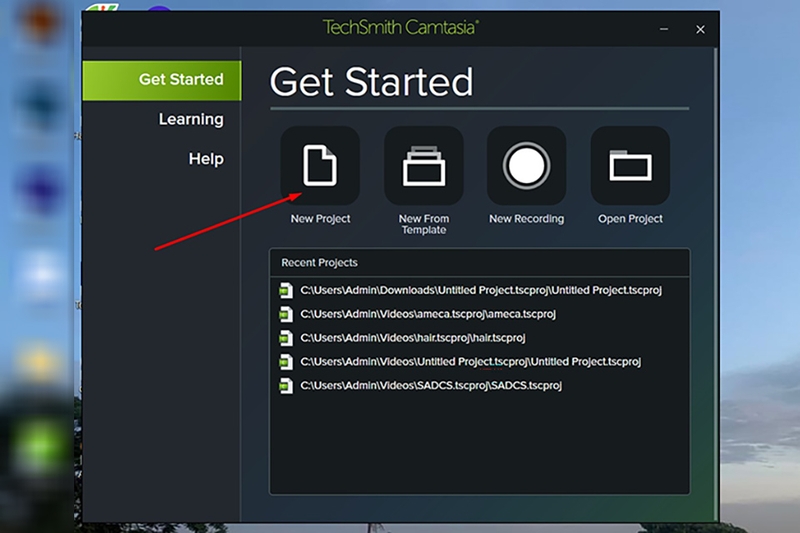Click file icon beside ameca.tscproj entry
Viewport: 800px width, 533px height.
pyautogui.click(x=286, y=314)
